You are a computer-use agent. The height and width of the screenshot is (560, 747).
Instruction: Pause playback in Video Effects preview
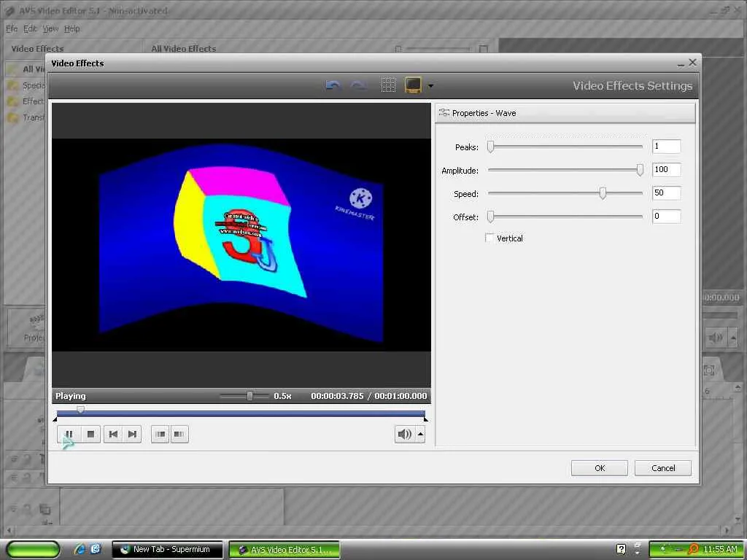(69, 434)
